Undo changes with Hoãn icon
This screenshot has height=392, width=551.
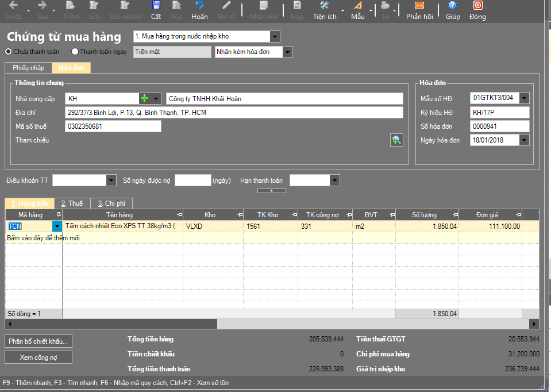tap(199, 5)
